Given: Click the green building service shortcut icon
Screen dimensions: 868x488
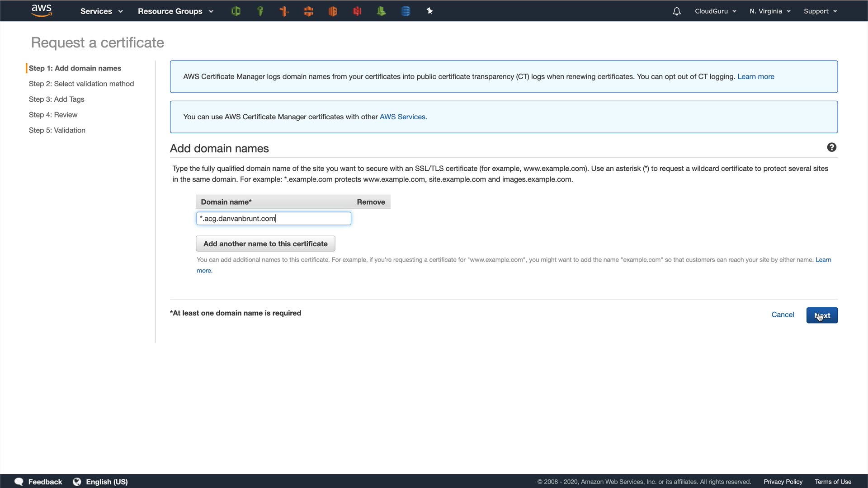Looking at the screenshot, I should pos(381,11).
